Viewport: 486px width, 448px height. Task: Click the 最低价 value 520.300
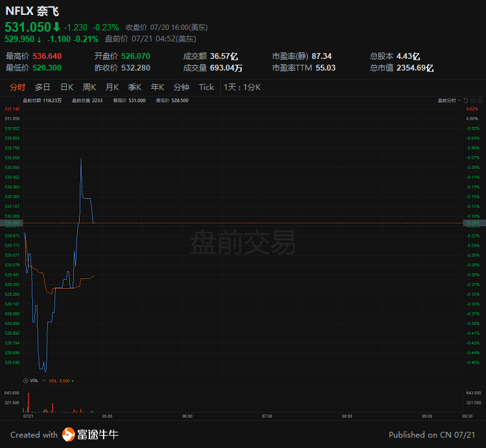[47, 67]
